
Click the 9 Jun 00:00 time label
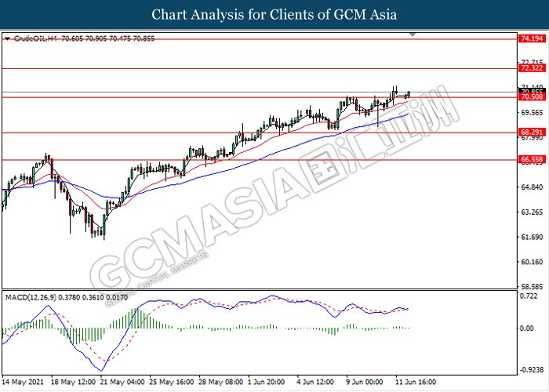coord(365,382)
